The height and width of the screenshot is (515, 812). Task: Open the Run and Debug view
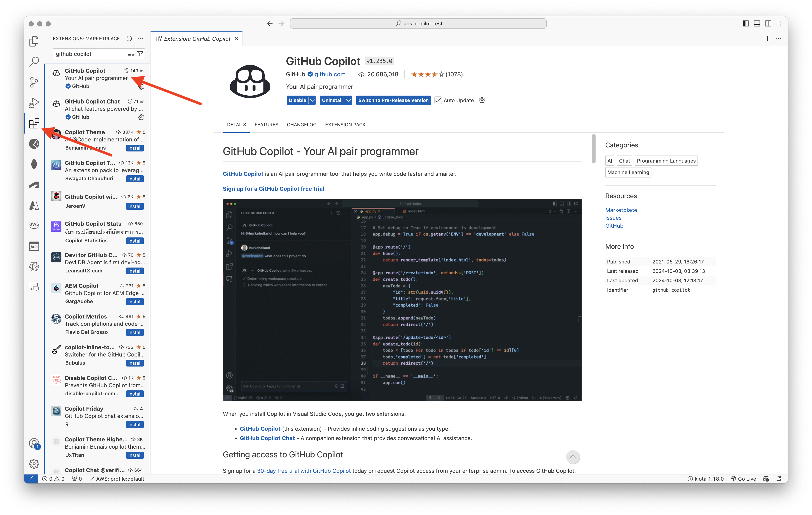pyautogui.click(x=34, y=103)
